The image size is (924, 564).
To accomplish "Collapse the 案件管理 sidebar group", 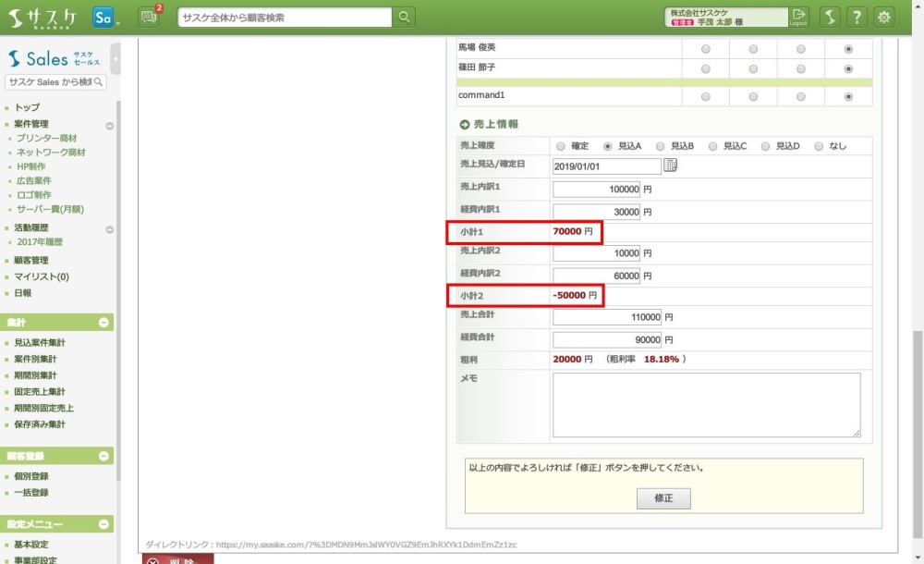I will pyautogui.click(x=109, y=125).
